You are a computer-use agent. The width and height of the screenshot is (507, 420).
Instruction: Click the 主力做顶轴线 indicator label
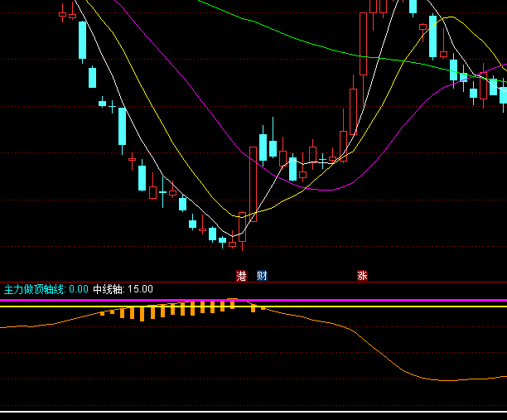[34, 289]
